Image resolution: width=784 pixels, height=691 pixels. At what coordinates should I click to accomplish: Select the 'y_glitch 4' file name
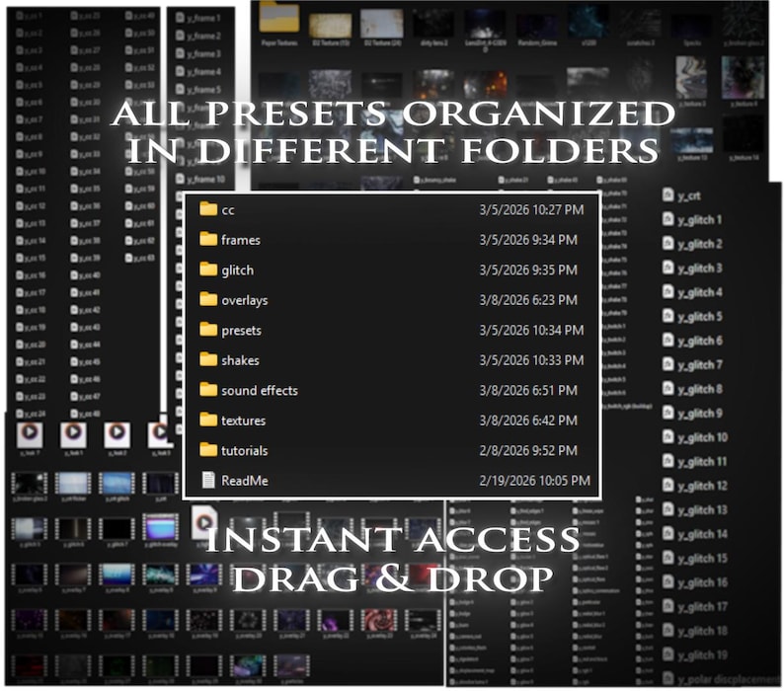point(699,293)
